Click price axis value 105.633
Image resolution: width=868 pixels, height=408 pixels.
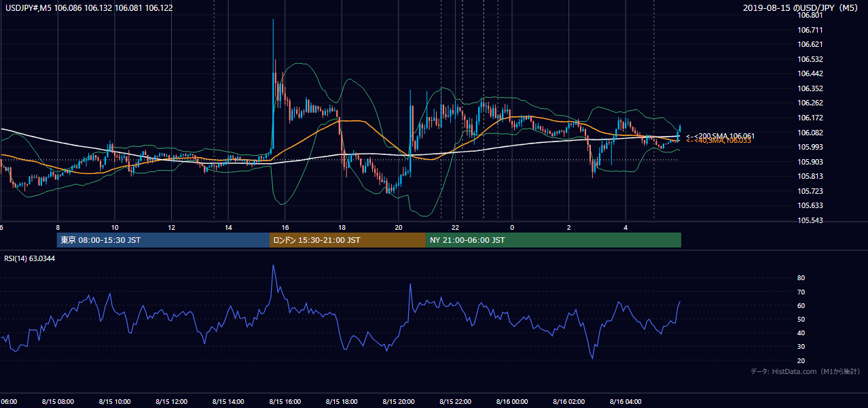click(811, 205)
